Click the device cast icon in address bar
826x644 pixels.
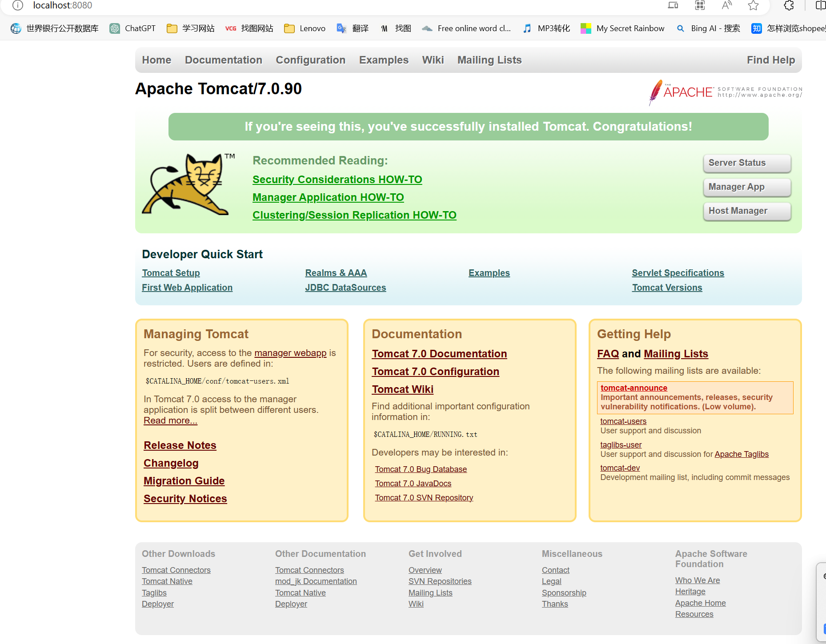673,5
